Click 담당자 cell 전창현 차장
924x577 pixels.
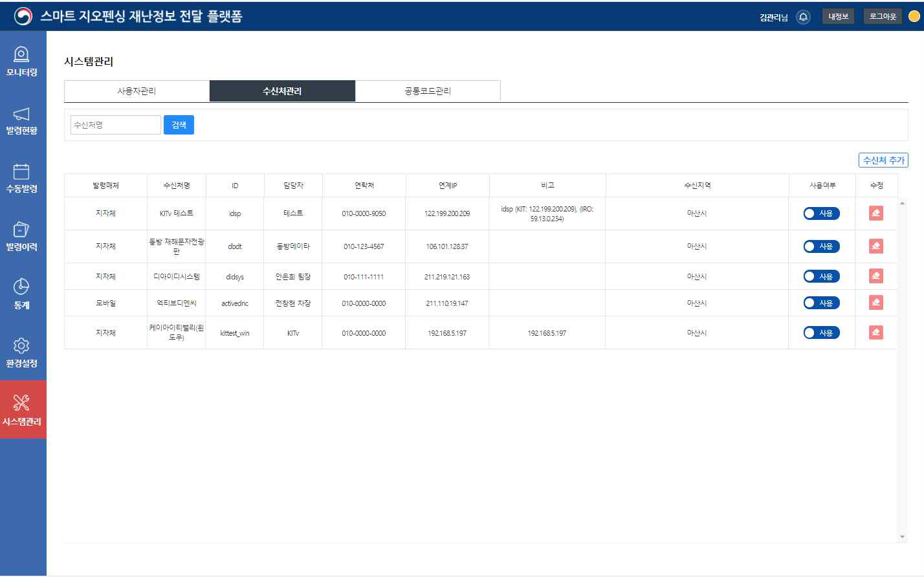[293, 303]
